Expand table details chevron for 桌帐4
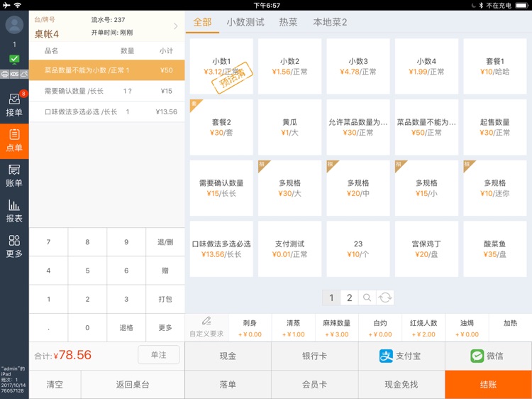 click(x=175, y=26)
